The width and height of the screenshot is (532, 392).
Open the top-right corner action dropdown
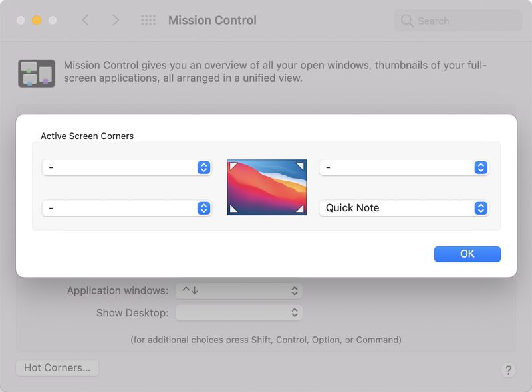404,167
